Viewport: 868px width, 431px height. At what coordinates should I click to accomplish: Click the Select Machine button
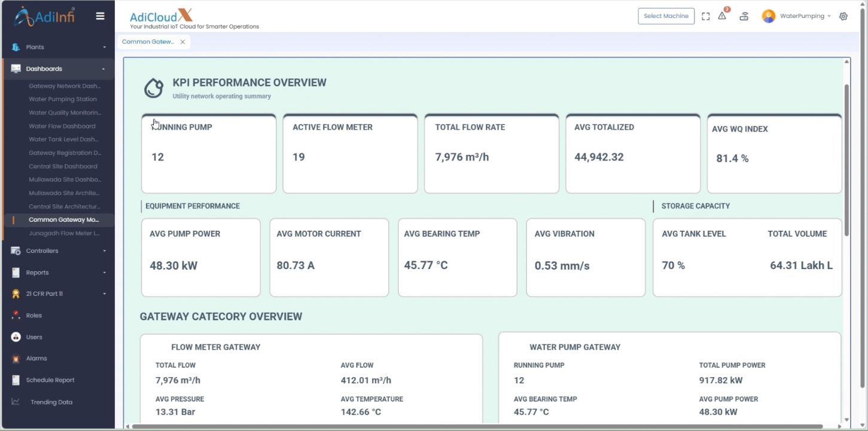[x=666, y=16]
